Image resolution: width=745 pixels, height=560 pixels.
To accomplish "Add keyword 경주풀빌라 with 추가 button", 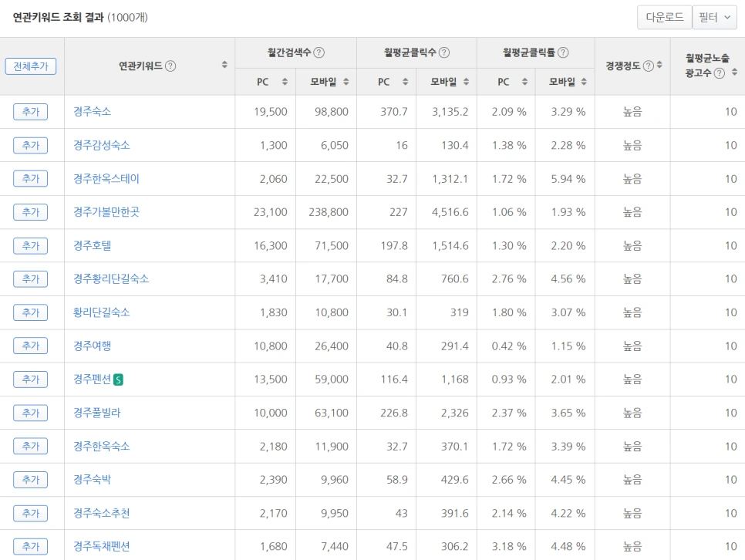I will pos(30,413).
